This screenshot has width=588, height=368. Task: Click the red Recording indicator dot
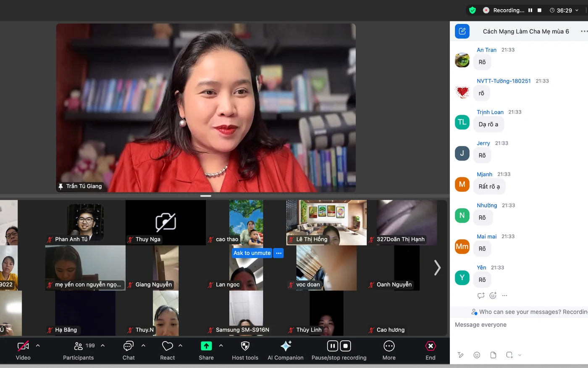pyautogui.click(x=486, y=10)
